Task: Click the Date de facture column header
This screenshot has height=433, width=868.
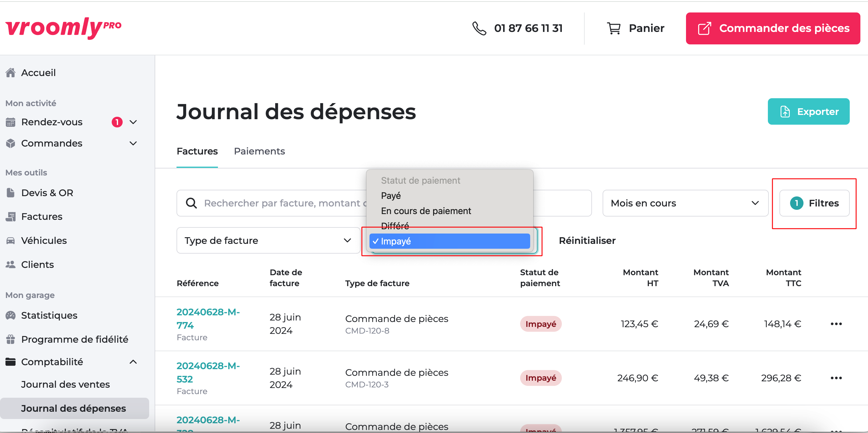Action: [286, 278]
